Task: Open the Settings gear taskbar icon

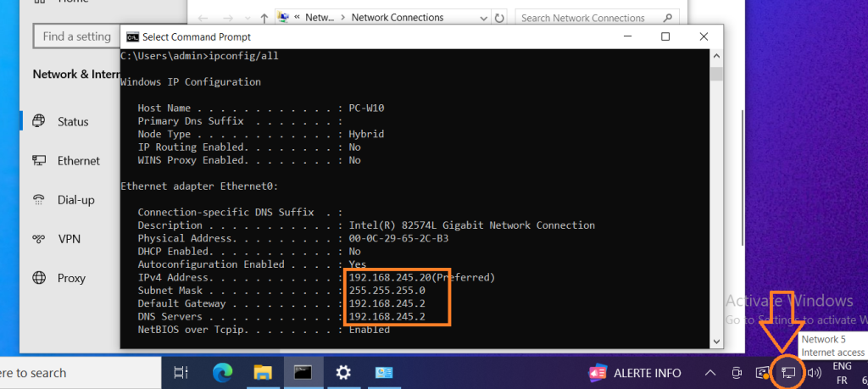Action: pyautogui.click(x=343, y=372)
